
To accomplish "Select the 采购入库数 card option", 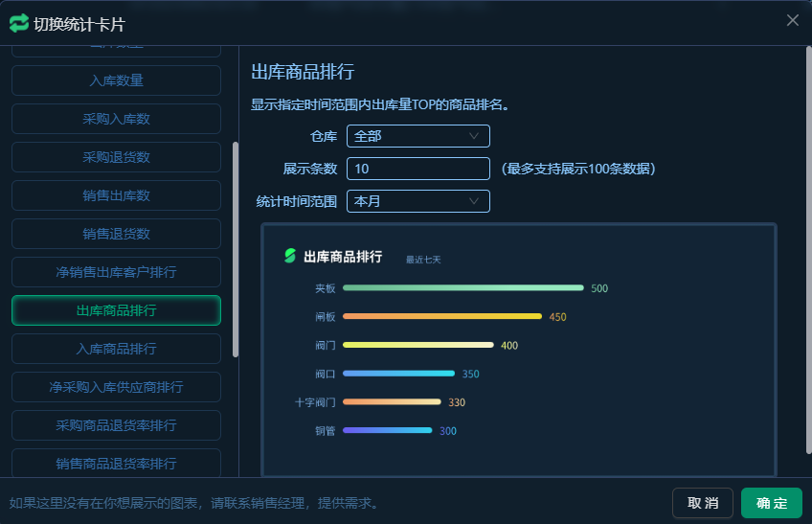I will click(116, 119).
